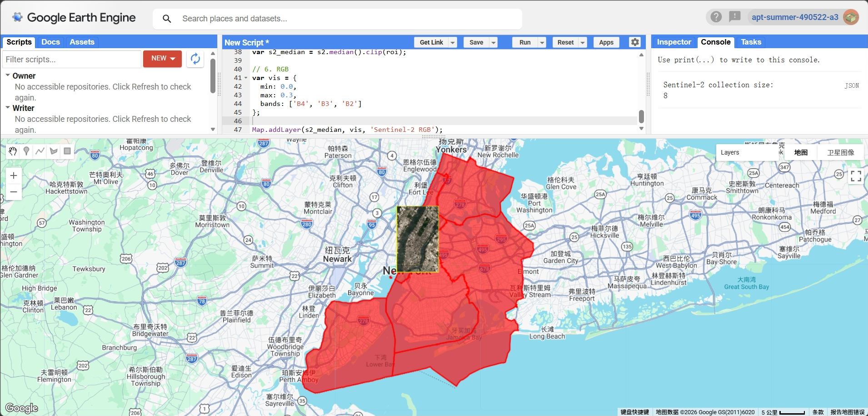Click the scale bar 5 公里 control
Screen dimensions: 868x416
click(783, 412)
